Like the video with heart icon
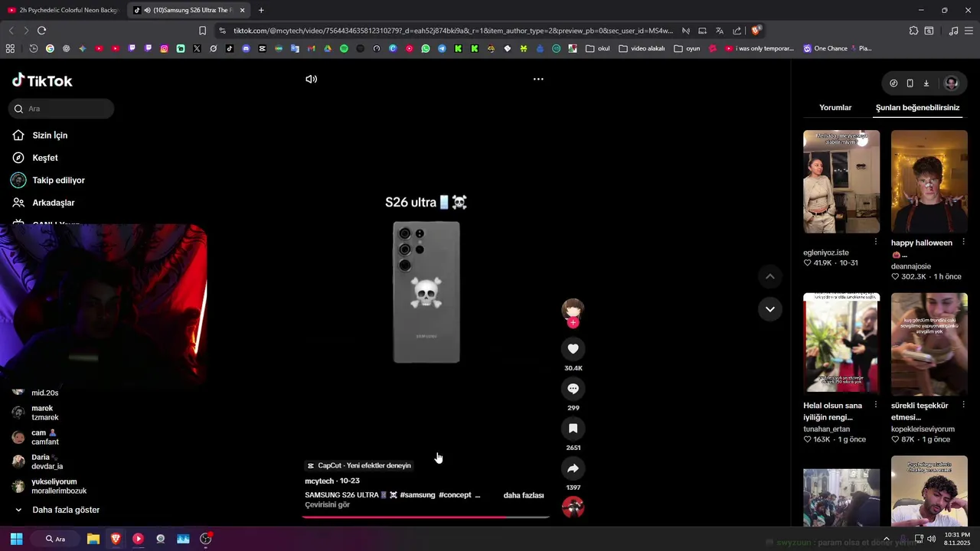The image size is (980, 551). [573, 349]
